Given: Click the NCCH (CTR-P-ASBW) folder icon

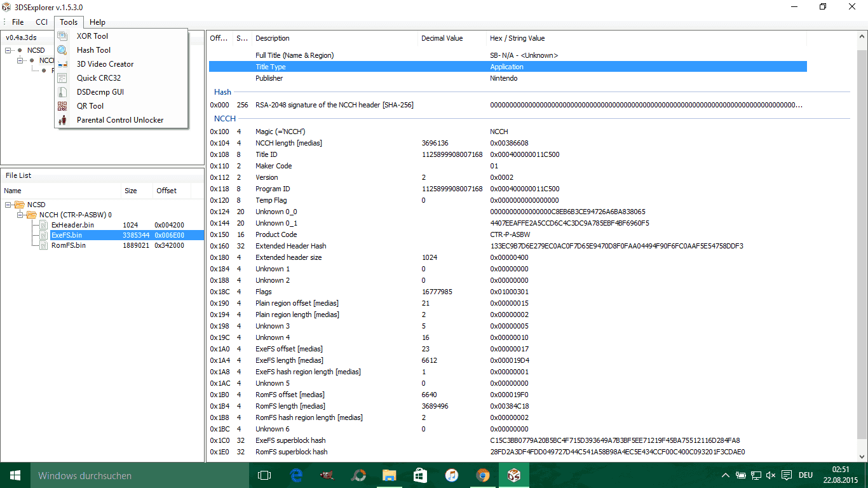Looking at the screenshot, I should point(32,215).
